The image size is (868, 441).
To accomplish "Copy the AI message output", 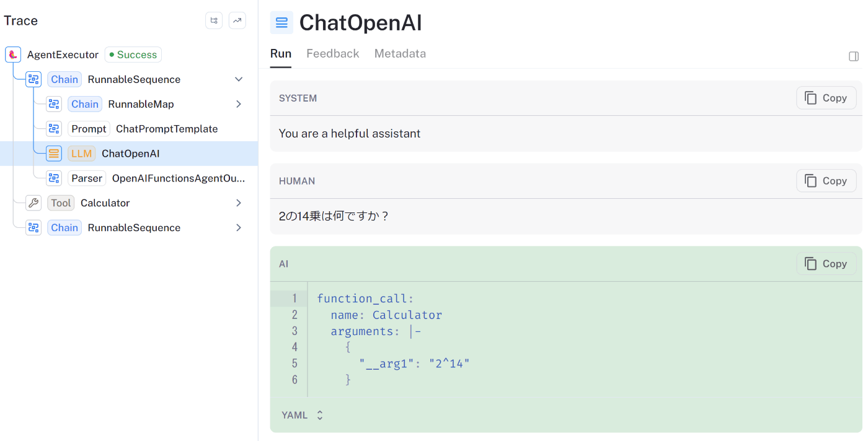I will tap(826, 264).
